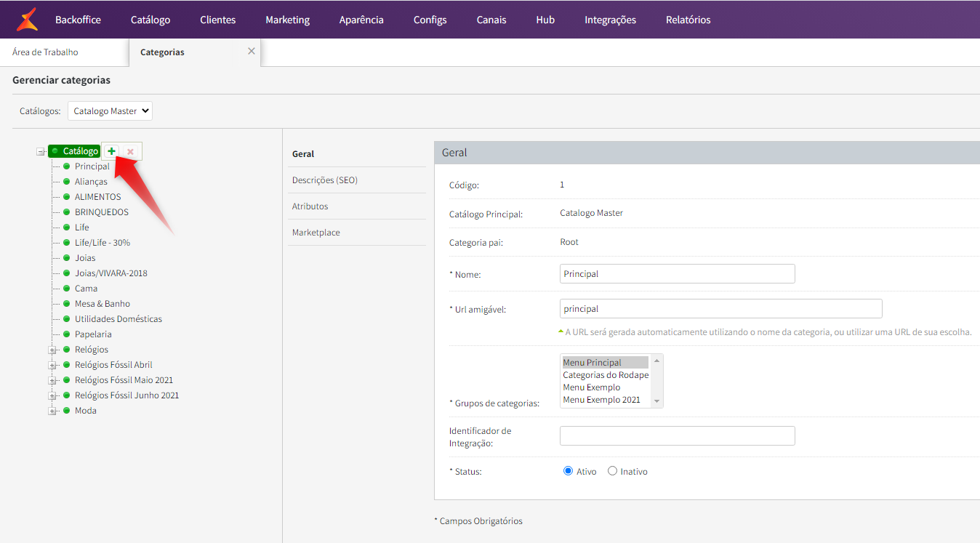Open the Relatórios menu
Image resolution: width=980 pixels, height=543 pixels.
pos(688,20)
